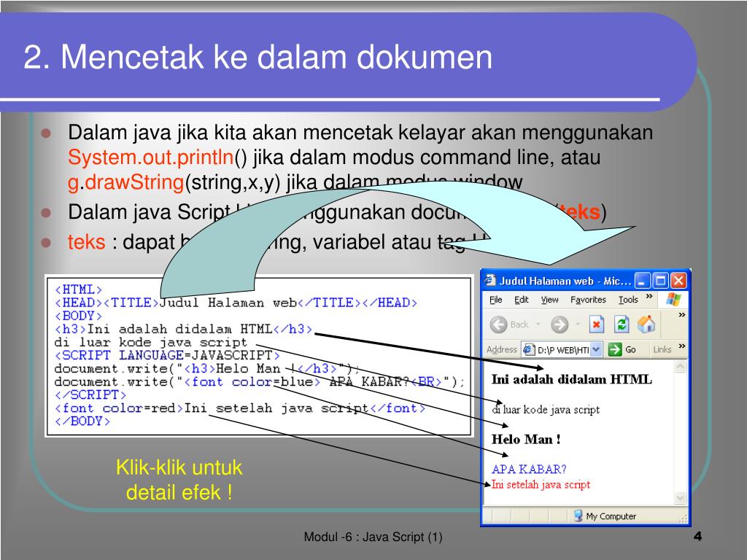Click the scroll up arrow in the browser
The image size is (747, 560).
click(680, 366)
